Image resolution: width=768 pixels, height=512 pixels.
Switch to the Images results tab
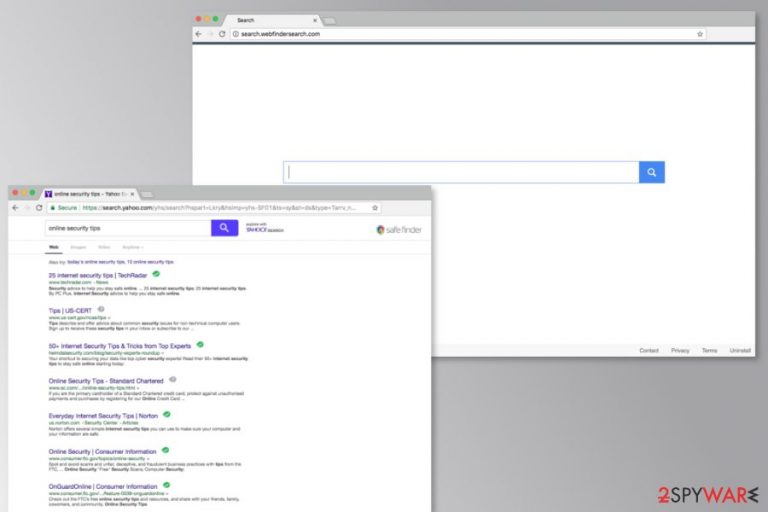click(78, 247)
